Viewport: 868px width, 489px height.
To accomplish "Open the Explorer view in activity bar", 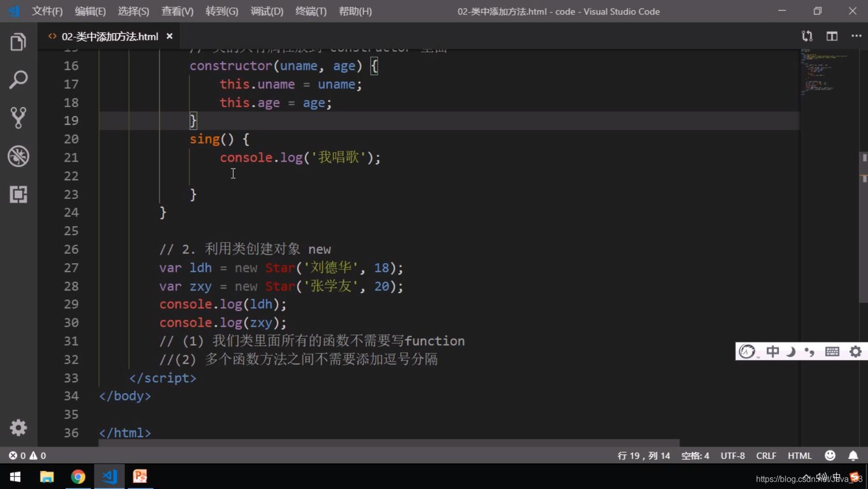I will coord(18,42).
